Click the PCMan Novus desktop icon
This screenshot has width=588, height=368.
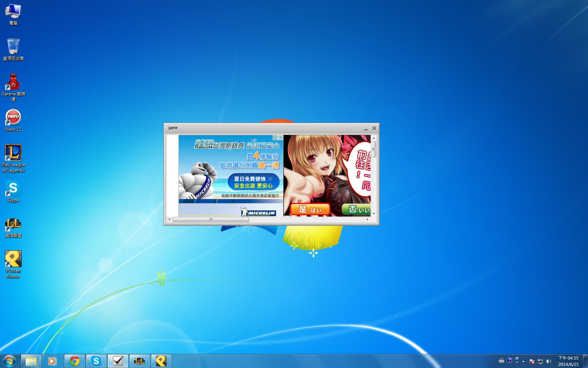pyautogui.click(x=13, y=259)
